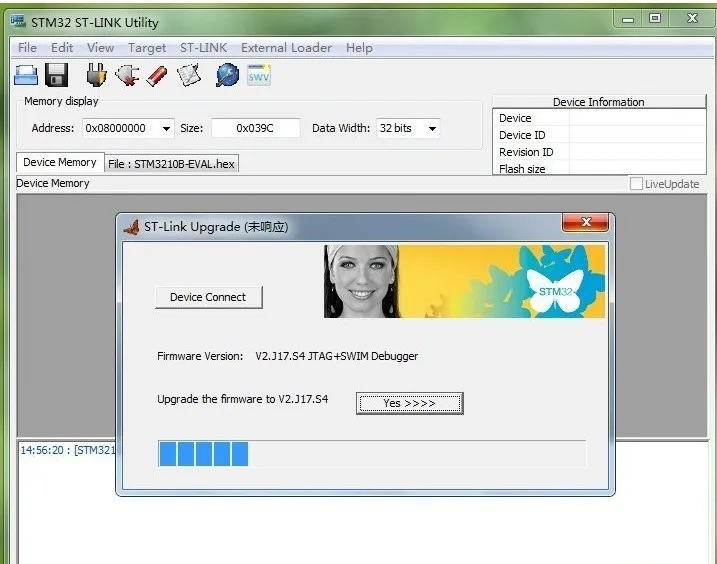
Task: Select the Revision ID row
Action: [x=599, y=152]
